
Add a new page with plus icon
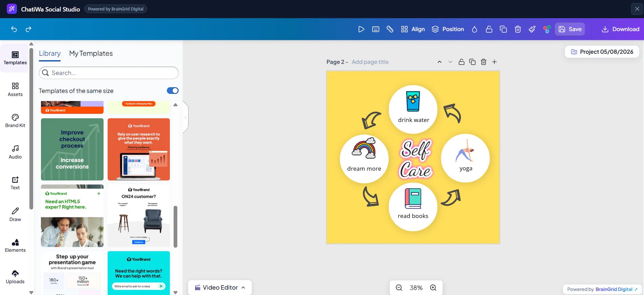(494, 62)
